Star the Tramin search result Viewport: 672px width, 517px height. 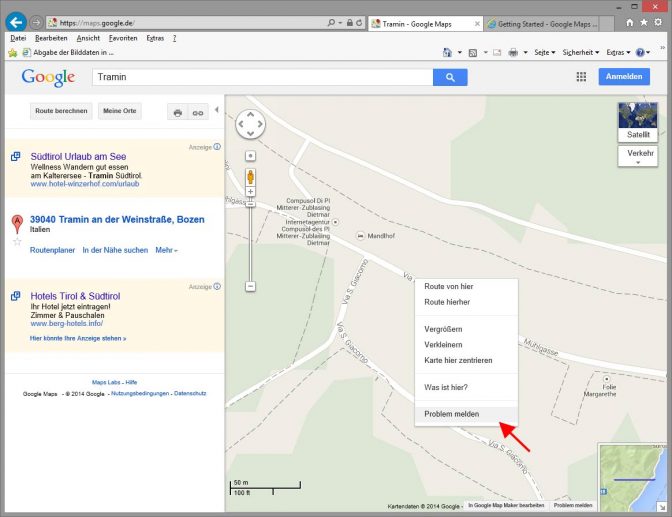pos(17,242)
